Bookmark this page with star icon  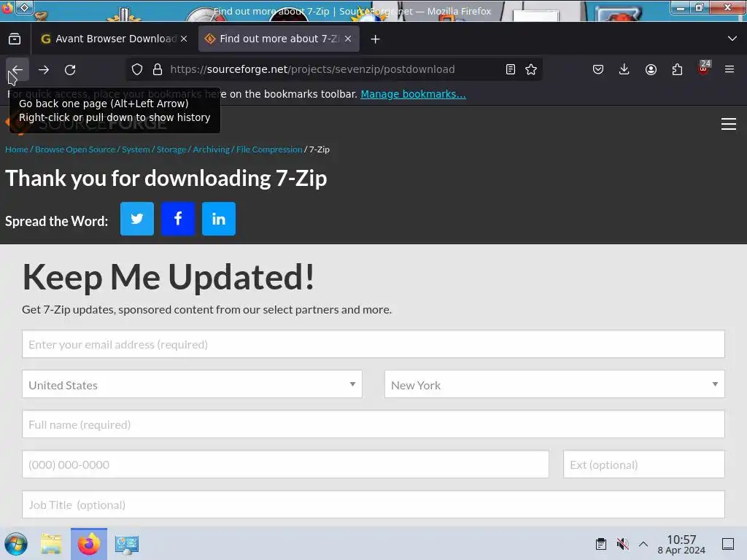[531, 69]
